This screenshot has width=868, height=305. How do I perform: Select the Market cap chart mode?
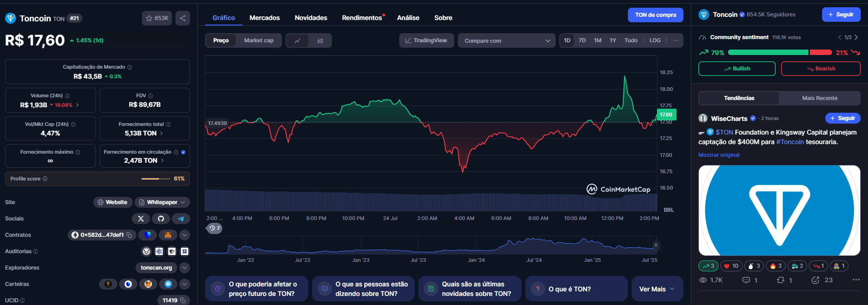coord(259,40)
